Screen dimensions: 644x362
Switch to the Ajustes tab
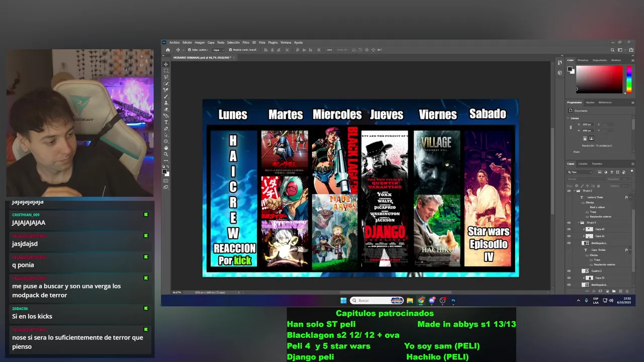pyautogui.click(x=590, y=103)
